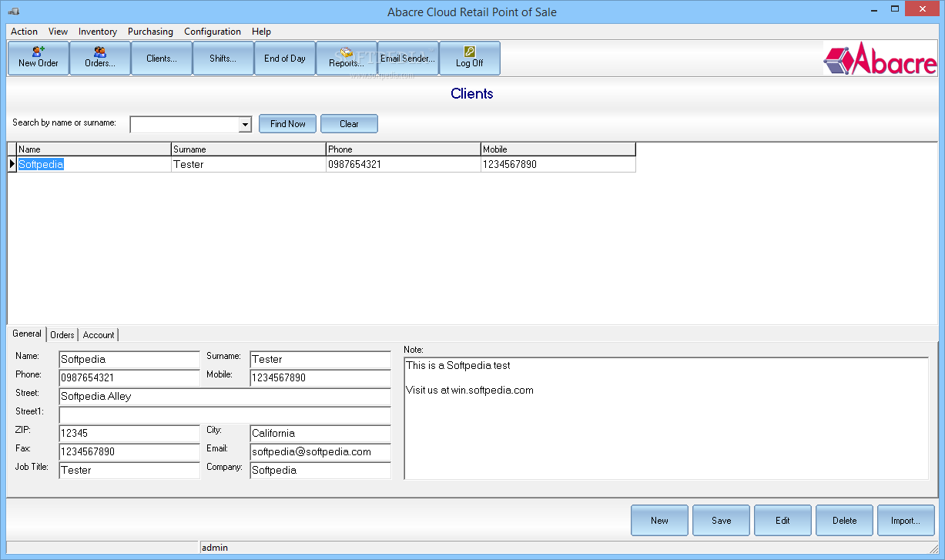This screenshot has height=560, width=945.
Task: Switch to the Account tab
Action: coord(99,335)
